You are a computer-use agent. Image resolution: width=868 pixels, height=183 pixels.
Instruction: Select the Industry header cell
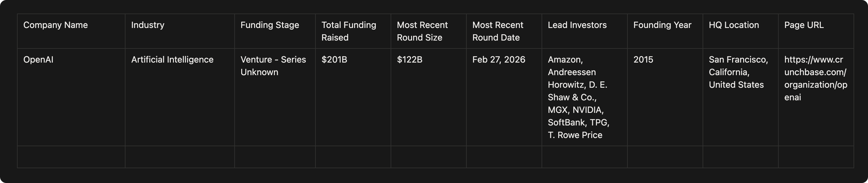pyautogui.click(x=147, y=25)
